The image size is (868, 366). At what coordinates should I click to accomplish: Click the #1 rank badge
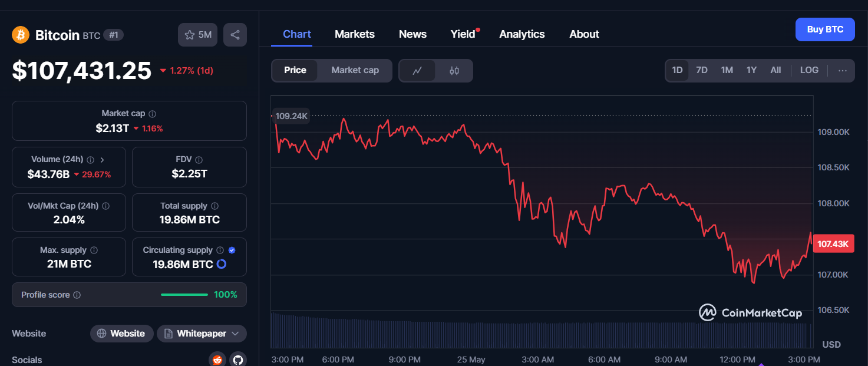114,35
